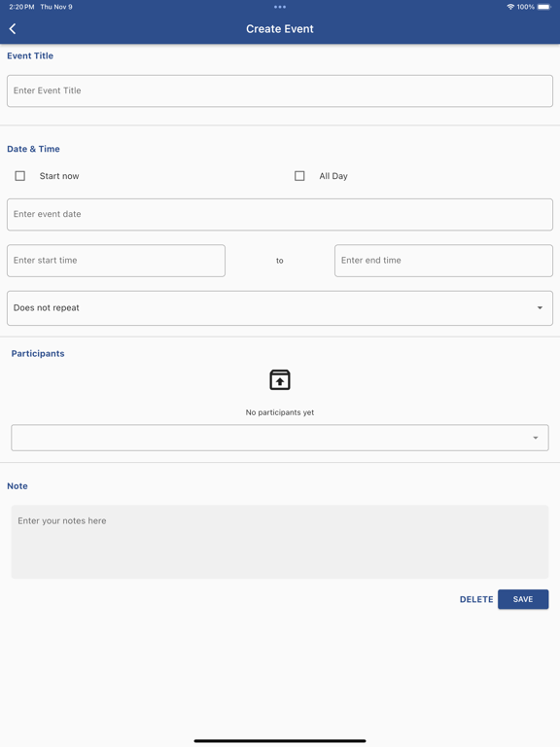
Task: Focus the Event Title input field
Action: point(280,90)
